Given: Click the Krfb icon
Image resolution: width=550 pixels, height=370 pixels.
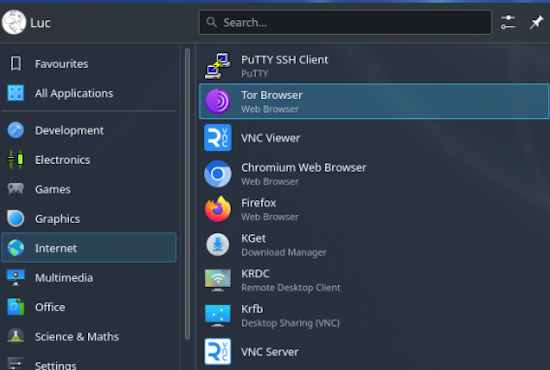Looking at the screenshot, I should (218, 315).
